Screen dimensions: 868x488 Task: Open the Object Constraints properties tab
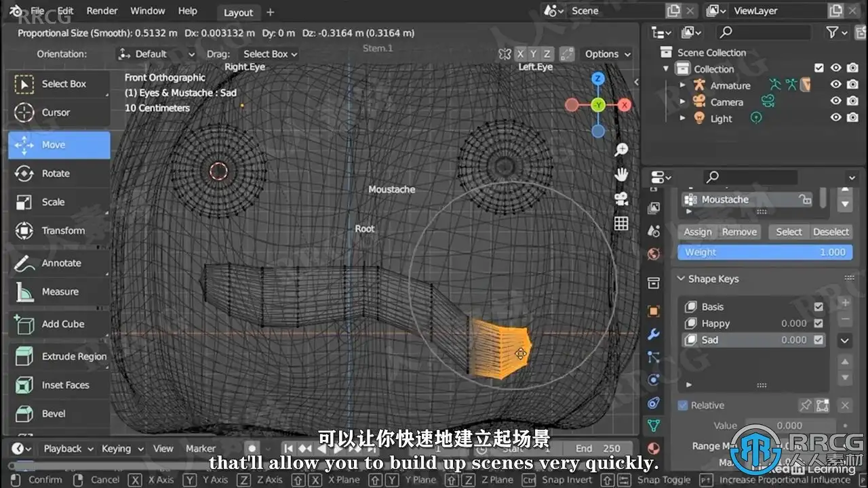(654, 403)
